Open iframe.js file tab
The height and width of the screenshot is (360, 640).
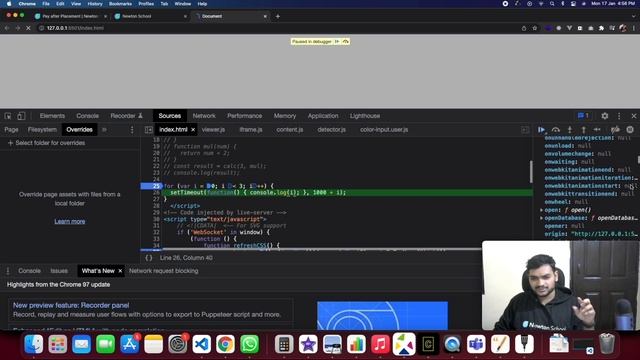[x=251, y=130]
